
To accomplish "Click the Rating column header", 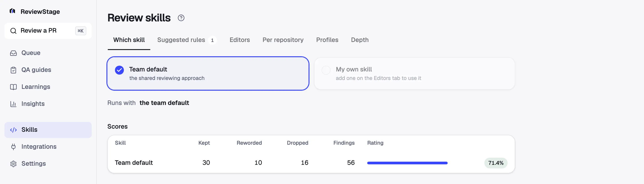I will tap(375, 143).
